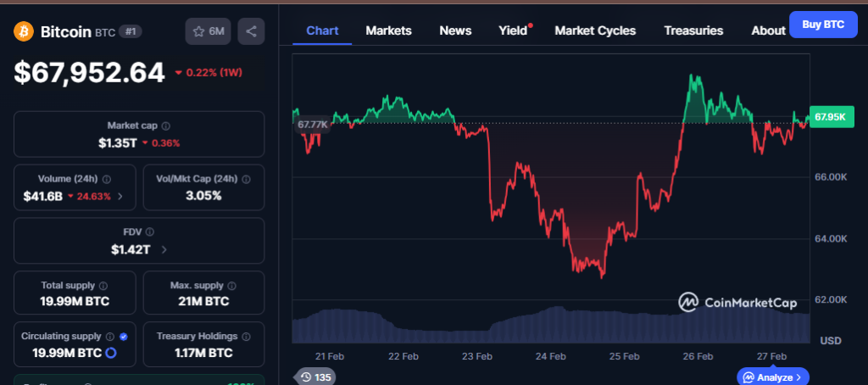The height and width of the screenshot is (385, 868).
Task: Open the News tab
Action: [x=455, y=31]
